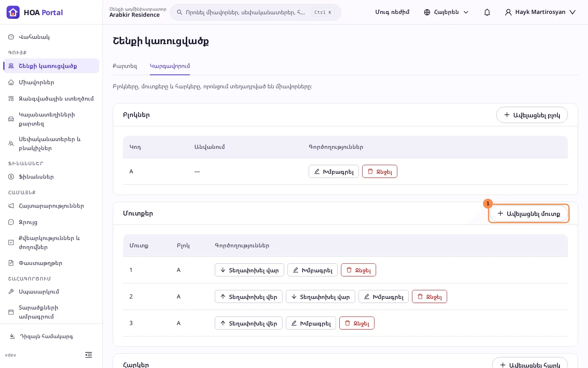Open Տարածքների ամրագրում in sidebar
The height and width of the screenshot is (368, 588).
click(51, 312)
